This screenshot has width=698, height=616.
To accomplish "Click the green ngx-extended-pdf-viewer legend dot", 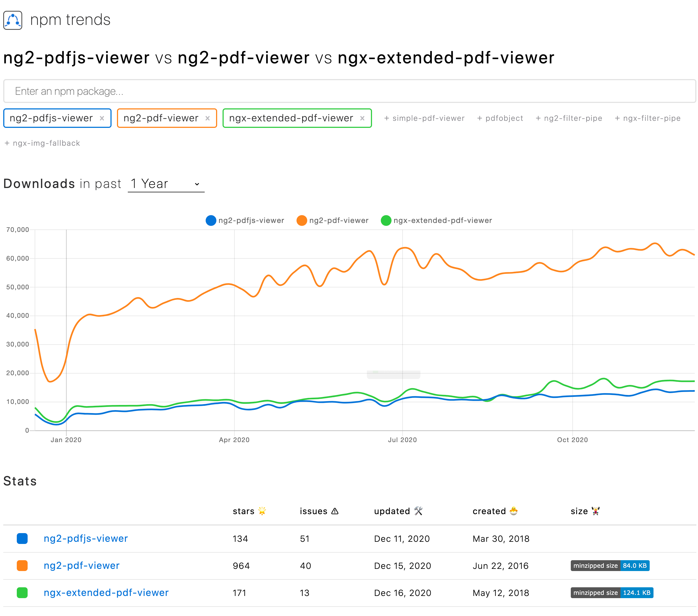I will [386, 220].
